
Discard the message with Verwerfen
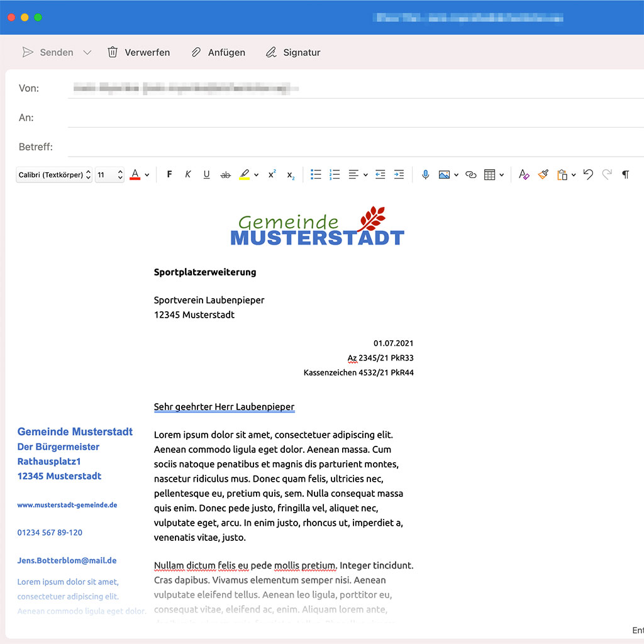coord(138,52)
